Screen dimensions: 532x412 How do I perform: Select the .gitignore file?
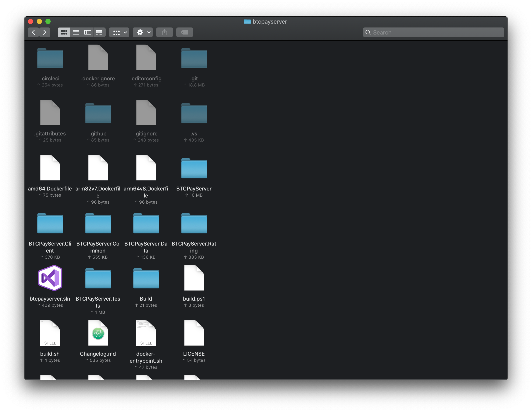coord(146,113)
